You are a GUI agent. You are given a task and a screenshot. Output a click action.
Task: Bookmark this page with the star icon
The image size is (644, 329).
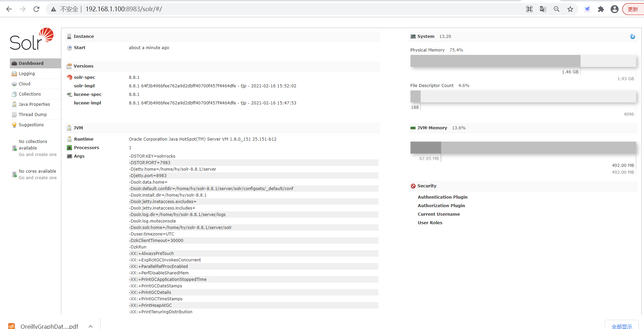(x=570, y=9)
